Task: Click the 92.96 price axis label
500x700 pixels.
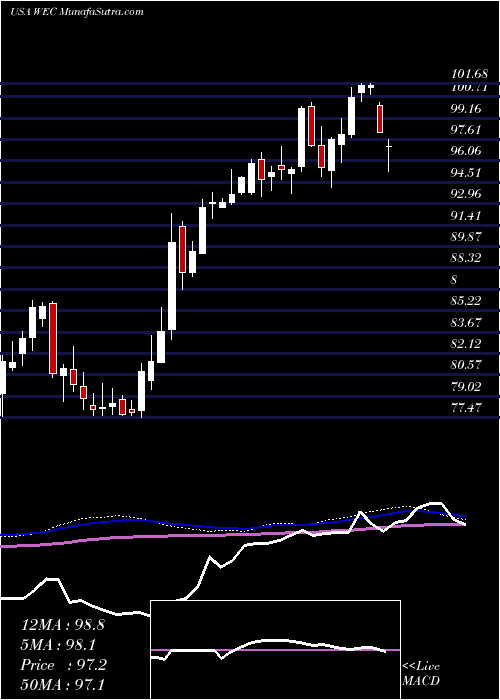Action: [x=467, y=194]
